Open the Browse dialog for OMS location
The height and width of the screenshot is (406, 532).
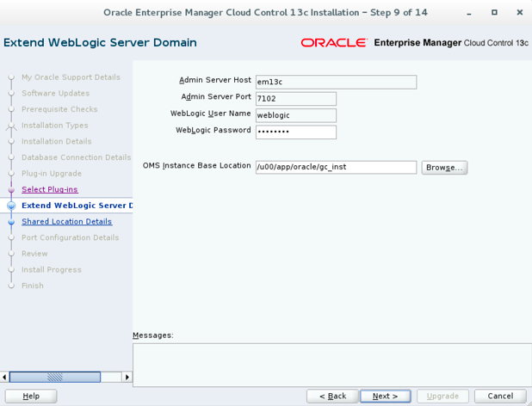(444, 168)
